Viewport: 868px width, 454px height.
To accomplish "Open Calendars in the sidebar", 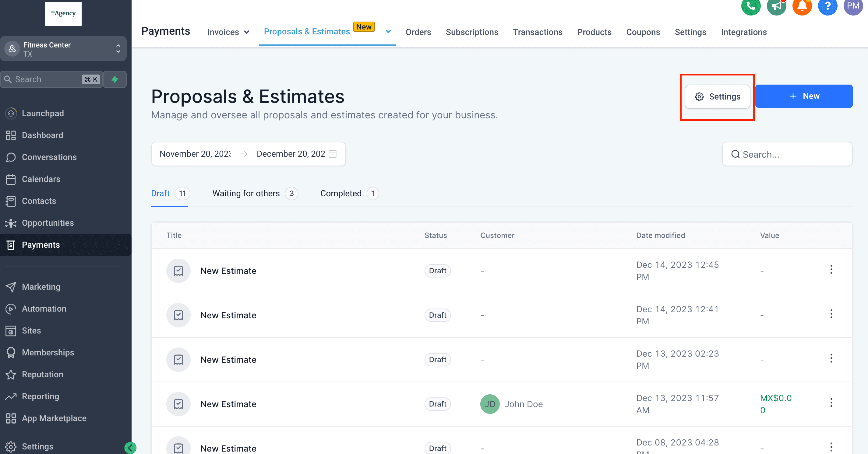I will (41, 179).
